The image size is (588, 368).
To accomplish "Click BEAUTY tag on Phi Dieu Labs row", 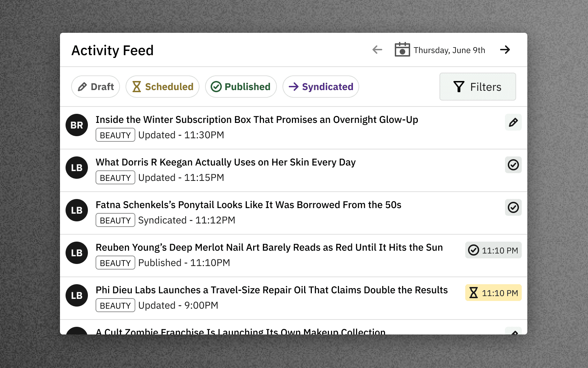I will 115,306.
